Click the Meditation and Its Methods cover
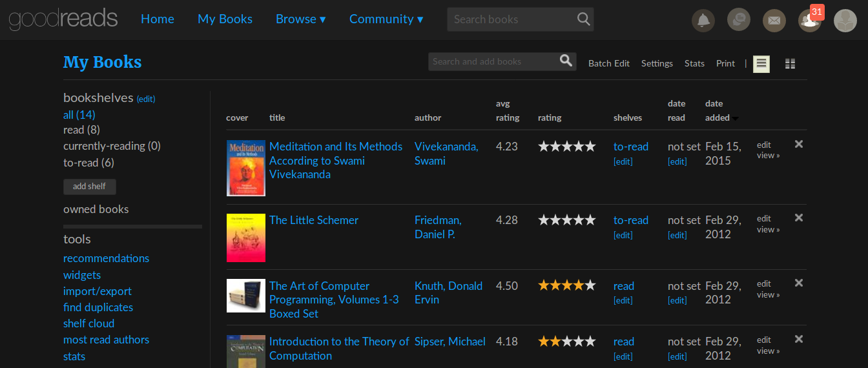The height and width of the screenshot is (368, 868). pos(245,168)
